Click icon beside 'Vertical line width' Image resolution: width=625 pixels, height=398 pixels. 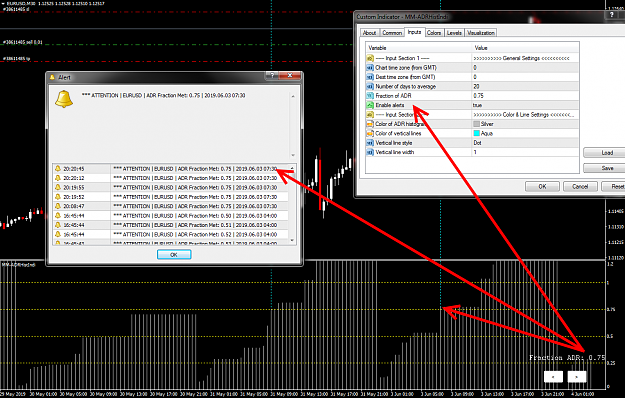click(370, 152)
